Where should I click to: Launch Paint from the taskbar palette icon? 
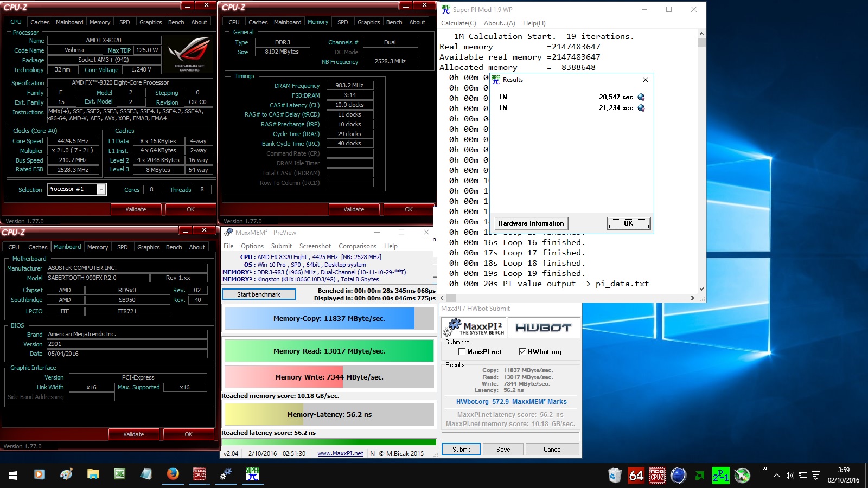click(x=66, y=474)
